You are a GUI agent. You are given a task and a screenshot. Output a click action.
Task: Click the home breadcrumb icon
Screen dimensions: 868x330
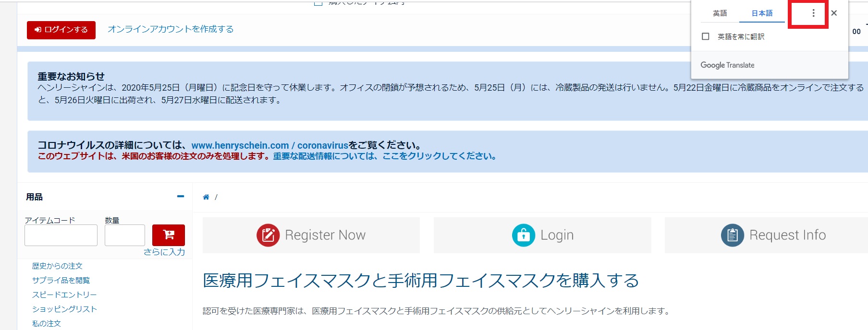[x=206, y=197]
